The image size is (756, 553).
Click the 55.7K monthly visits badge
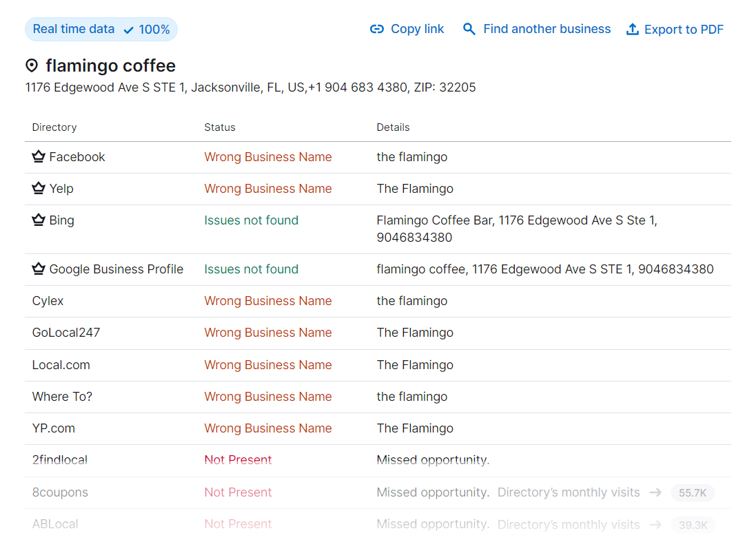click(693, 493)
